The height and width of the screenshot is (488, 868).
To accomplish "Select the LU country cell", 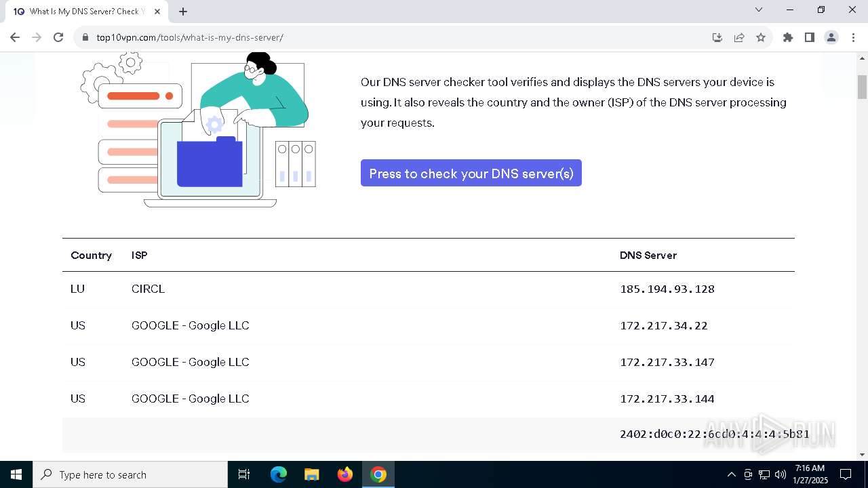I will pyautogui.click(x=77, y=289).
